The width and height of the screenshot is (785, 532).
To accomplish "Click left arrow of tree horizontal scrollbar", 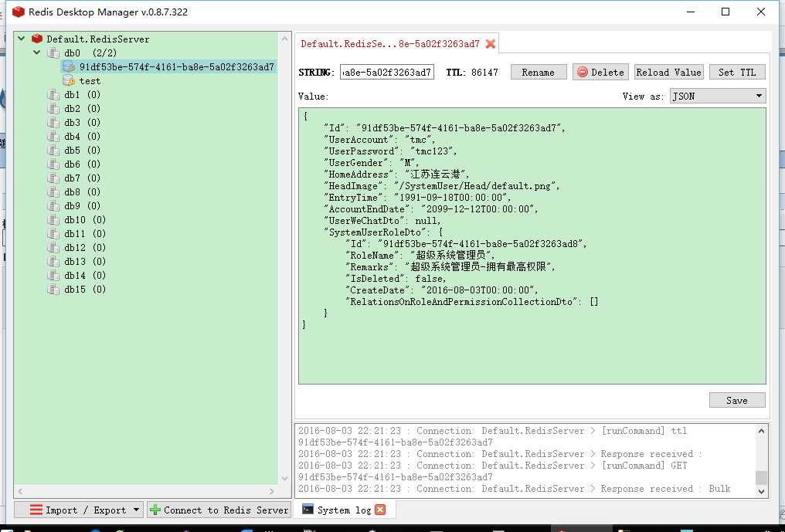I will click(20, 491).
